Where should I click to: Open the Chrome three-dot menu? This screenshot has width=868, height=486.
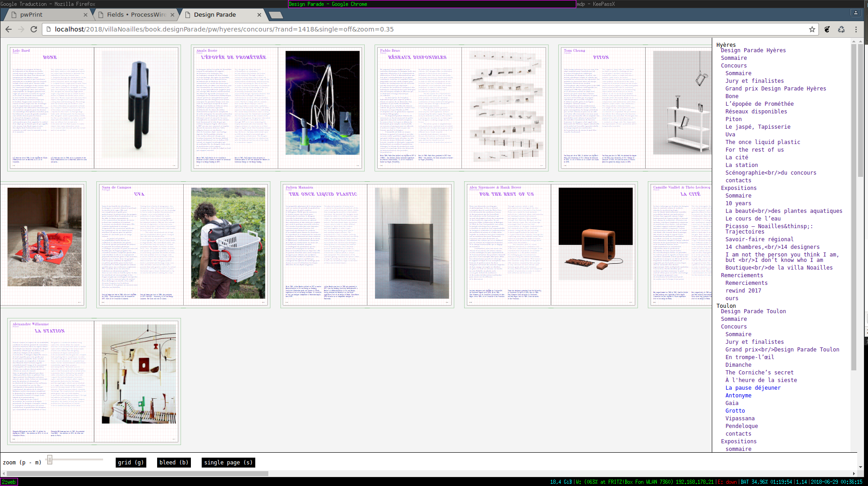coord(856,29)
